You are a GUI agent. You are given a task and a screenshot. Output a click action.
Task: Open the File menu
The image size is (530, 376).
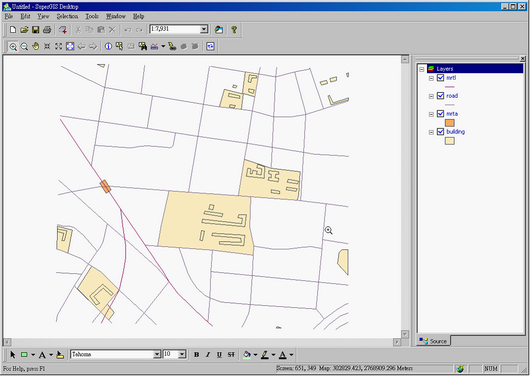click(9, 16)
